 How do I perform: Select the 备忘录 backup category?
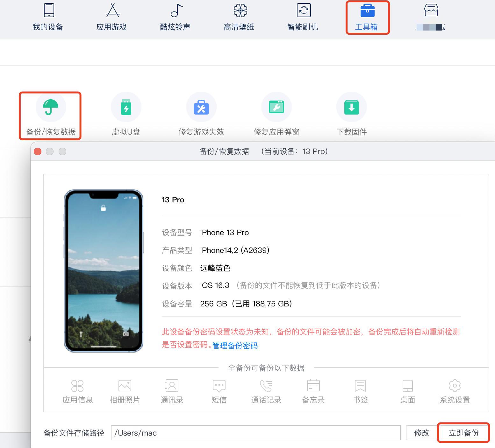click(x=313, y=391)
